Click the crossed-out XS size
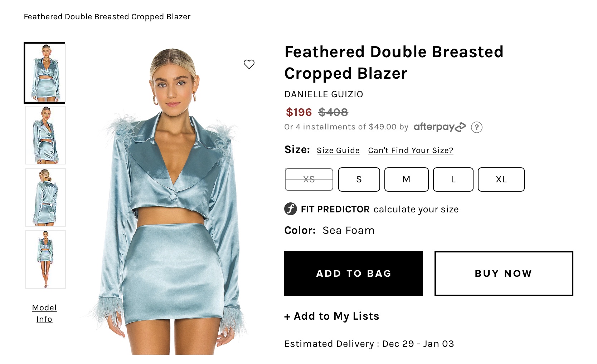The image size is (597, 364). click(x=309, y=179)
